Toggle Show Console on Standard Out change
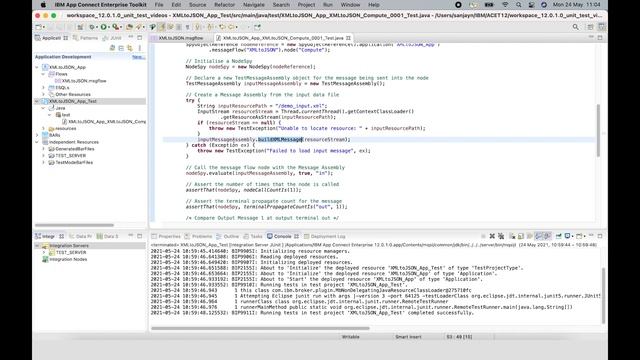The width and height of the screenshot is (640, 360). [x=539, y=236]
